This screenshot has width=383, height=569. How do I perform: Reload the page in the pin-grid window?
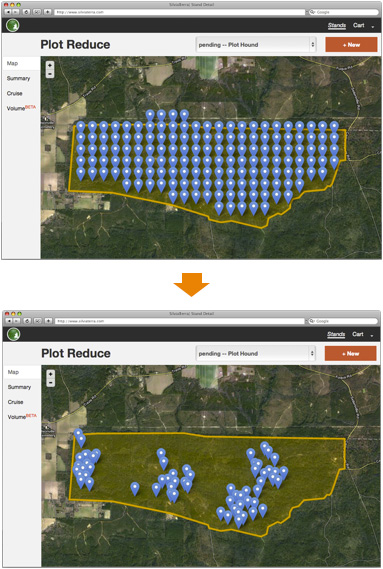point(26,12)
